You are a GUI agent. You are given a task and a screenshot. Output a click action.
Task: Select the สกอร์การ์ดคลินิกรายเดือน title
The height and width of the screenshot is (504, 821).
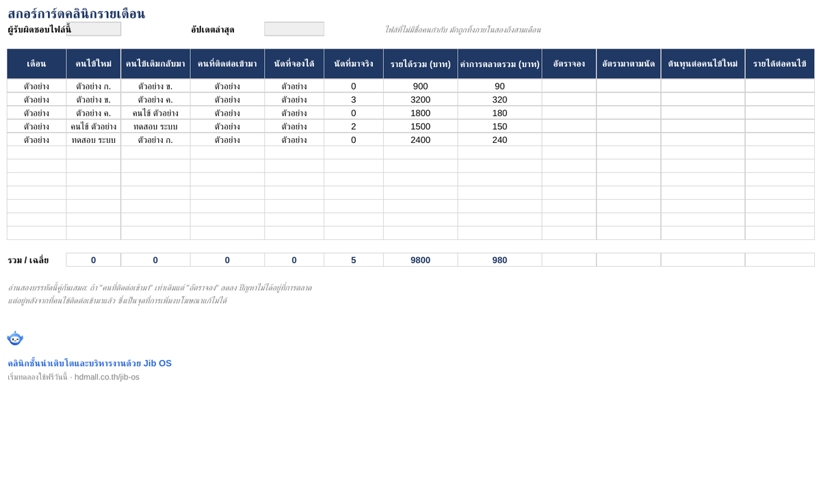(x=76, y=13)
